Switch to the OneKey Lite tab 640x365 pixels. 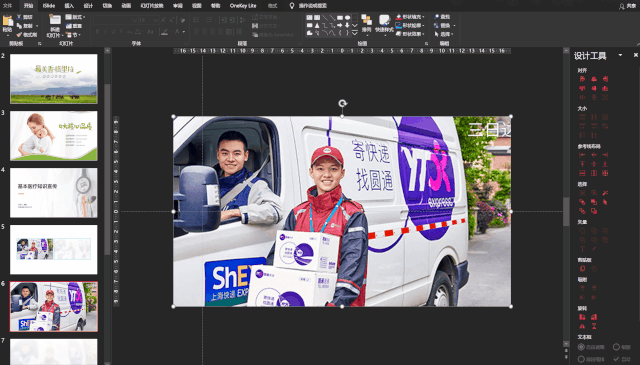coord(243,6)
